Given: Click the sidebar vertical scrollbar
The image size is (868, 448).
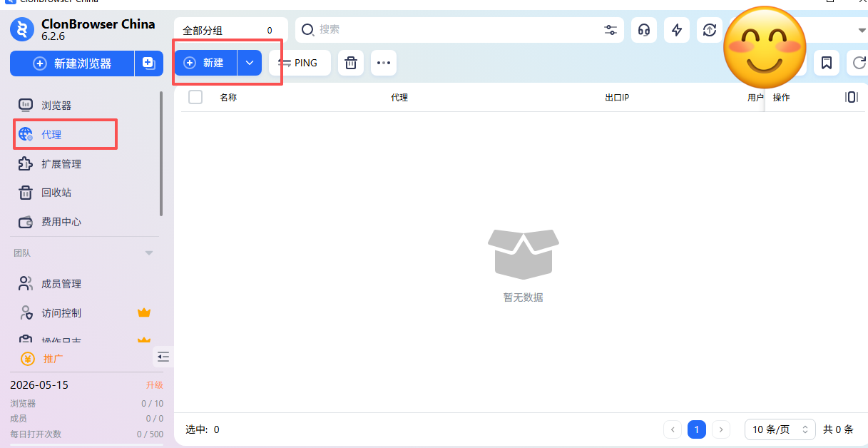Looking at the screenshot, I should pos(161,153).
